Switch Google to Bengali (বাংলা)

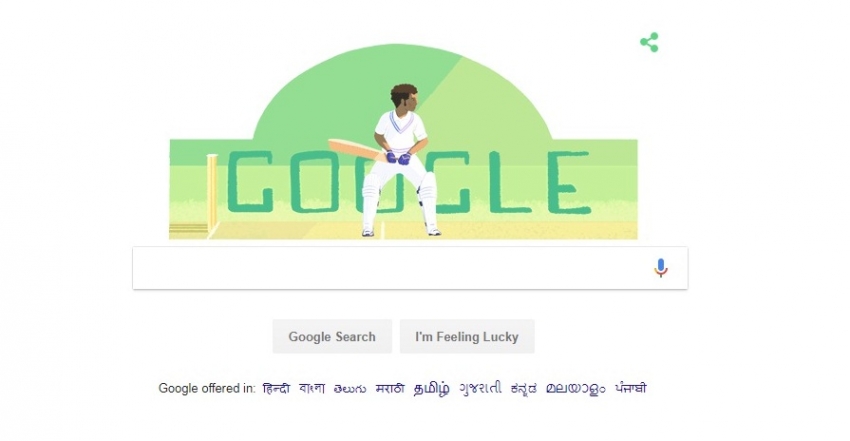coord(312,388)
